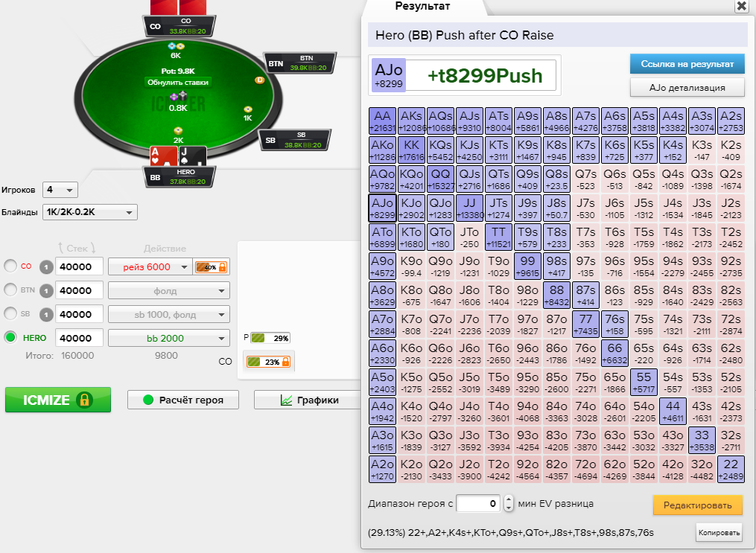This screenshot has height=553, width=756.
Task: Click the push range text 22+,A2+,K4s+
Action: point(511,532)
